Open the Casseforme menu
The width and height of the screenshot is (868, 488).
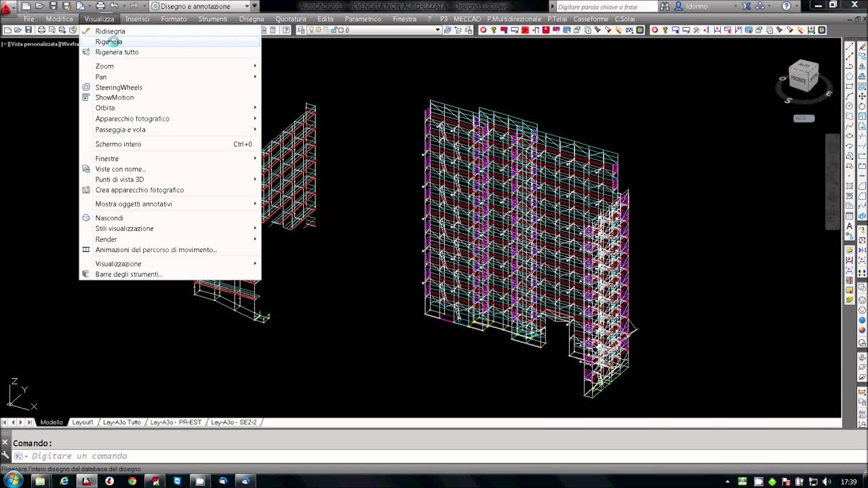(591, 19)
